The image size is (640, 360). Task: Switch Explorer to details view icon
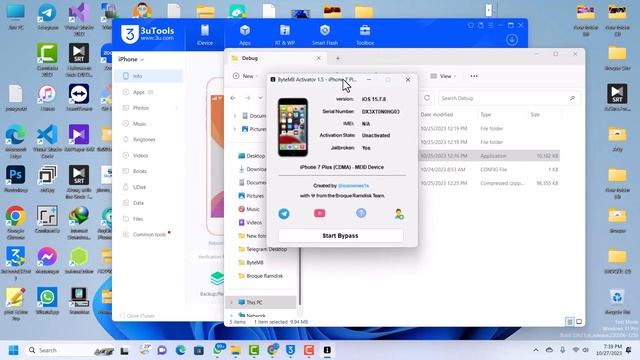(x=570, y=322)
